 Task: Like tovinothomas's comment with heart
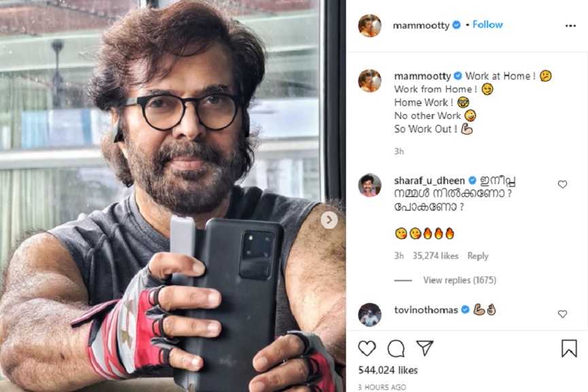pyautogui.click(x=562, y=314)
